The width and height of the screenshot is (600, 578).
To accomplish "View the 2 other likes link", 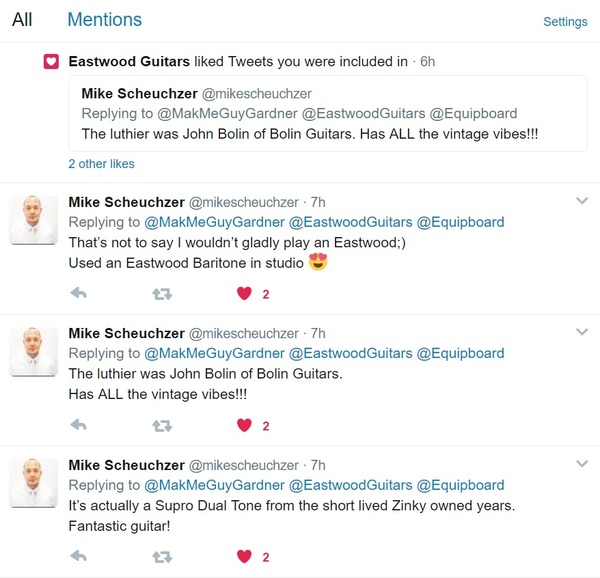I will (101, 164).
